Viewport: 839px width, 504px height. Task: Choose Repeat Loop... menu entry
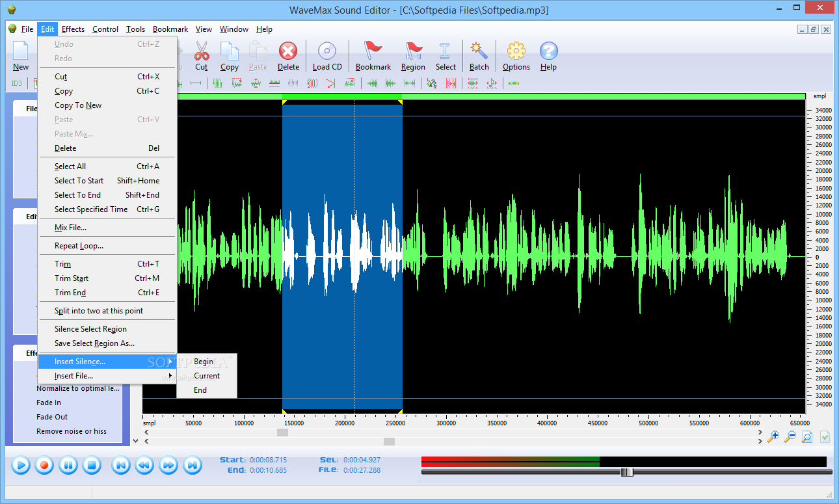coord(107,246)
